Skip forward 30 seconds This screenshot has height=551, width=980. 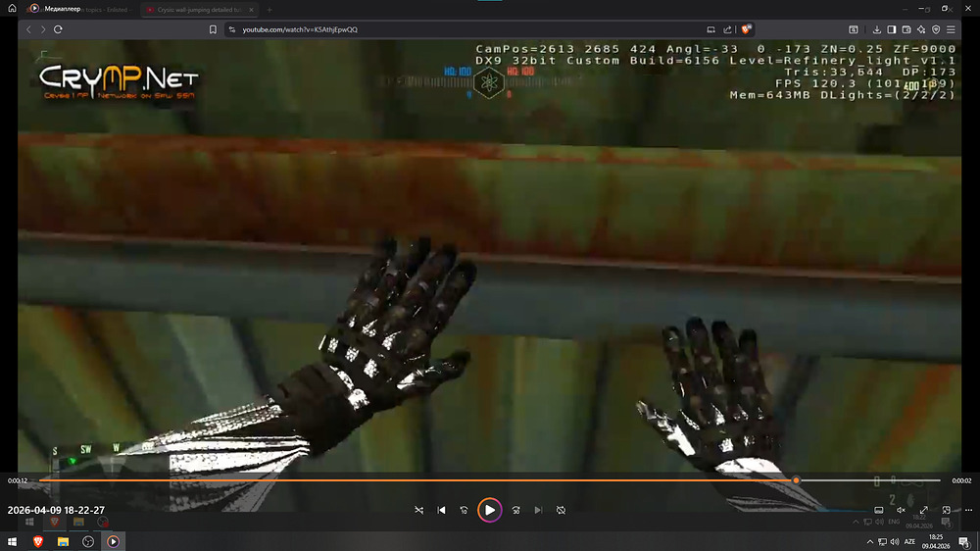pos(515,510)
